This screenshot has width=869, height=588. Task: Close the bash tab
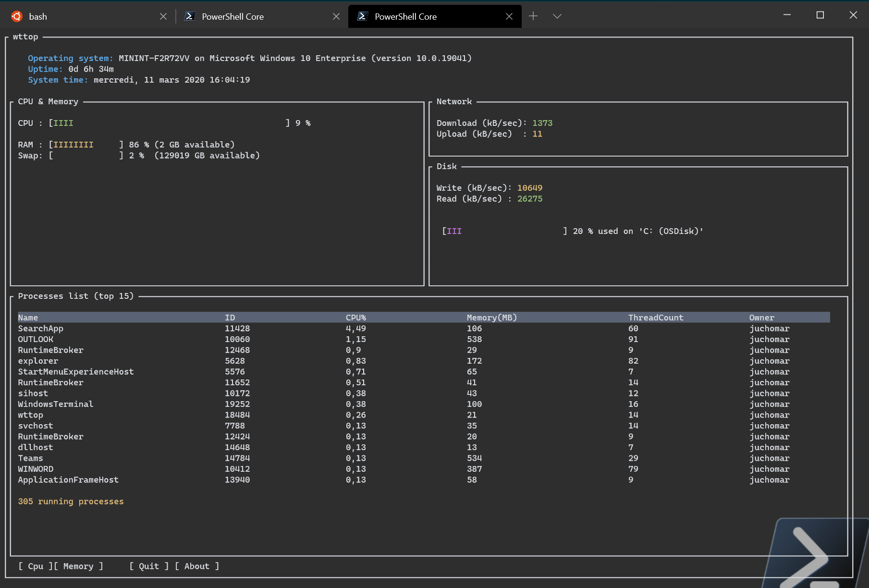click(163, 16)
